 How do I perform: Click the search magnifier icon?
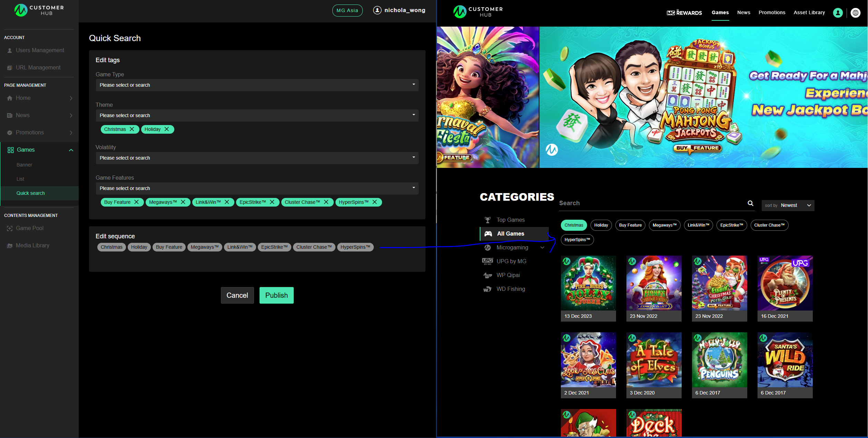750,203
